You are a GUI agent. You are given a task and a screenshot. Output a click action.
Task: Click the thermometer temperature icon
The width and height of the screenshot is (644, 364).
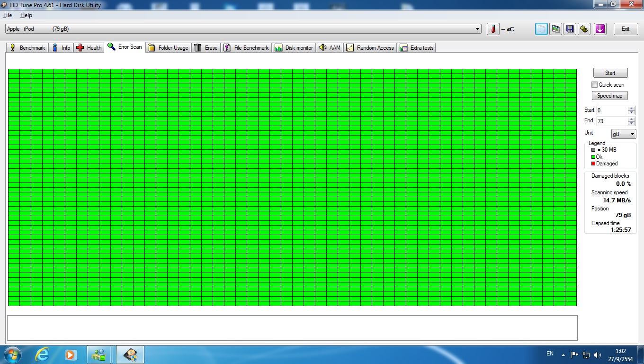493,29
